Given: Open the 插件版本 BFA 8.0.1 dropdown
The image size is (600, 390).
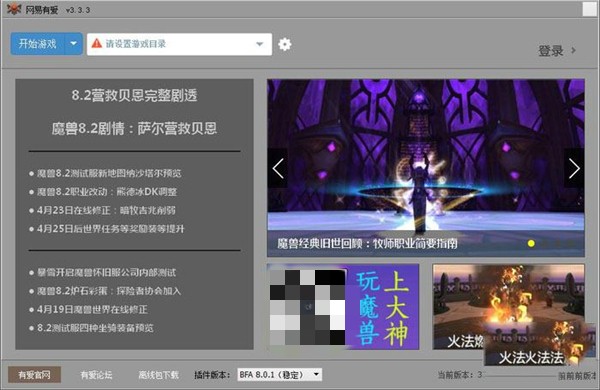Looking at the screenshot, I should 279,374.
